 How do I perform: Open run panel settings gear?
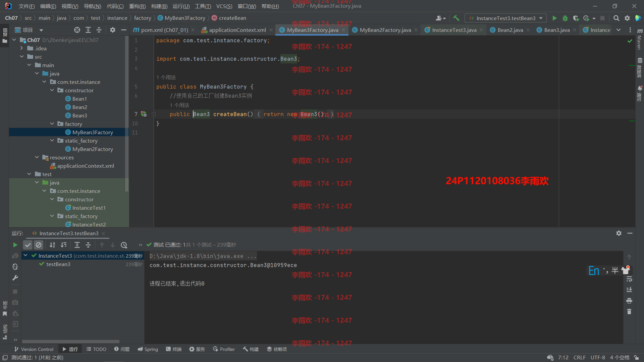619,233
